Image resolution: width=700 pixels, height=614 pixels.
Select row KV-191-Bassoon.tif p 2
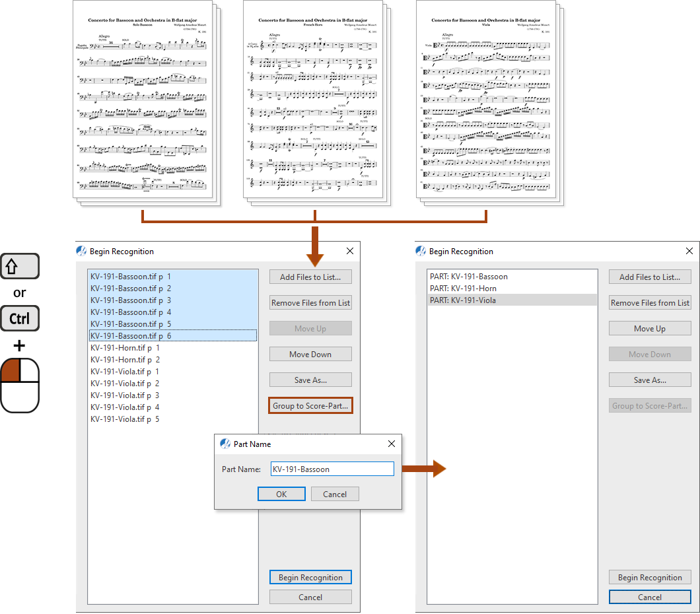(x=173, y=289)
